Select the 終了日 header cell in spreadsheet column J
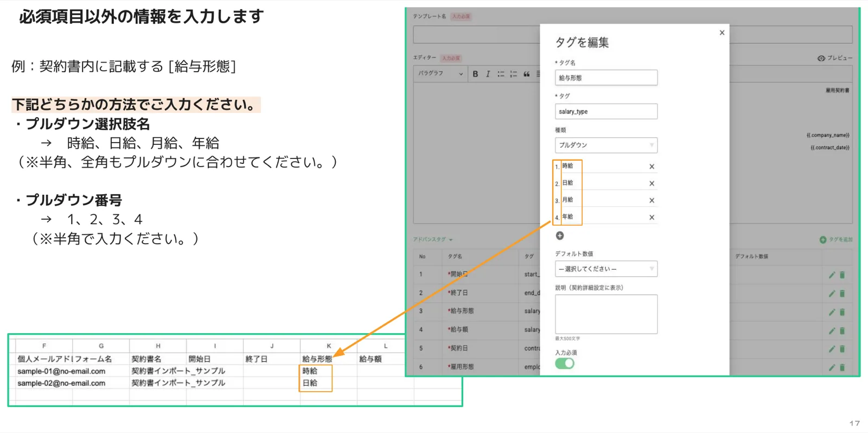The width and height of the screenshot is (868, 433). point(272,359)
